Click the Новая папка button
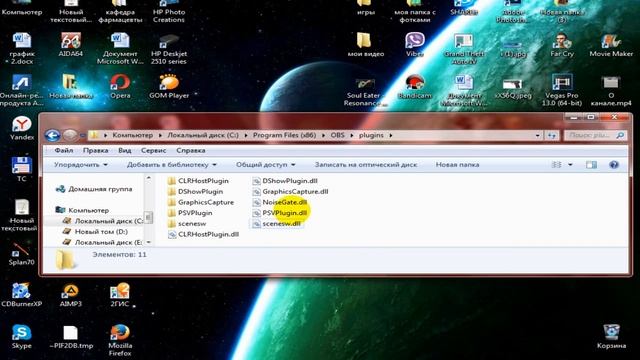The width and height of the screenshot is (640, 360). tap(457, 165)
